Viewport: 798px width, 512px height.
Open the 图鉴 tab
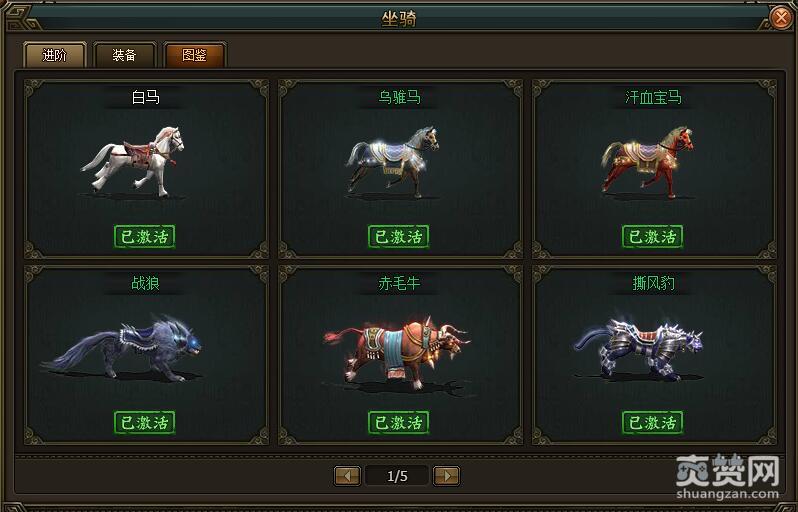[x=194, y=55]
